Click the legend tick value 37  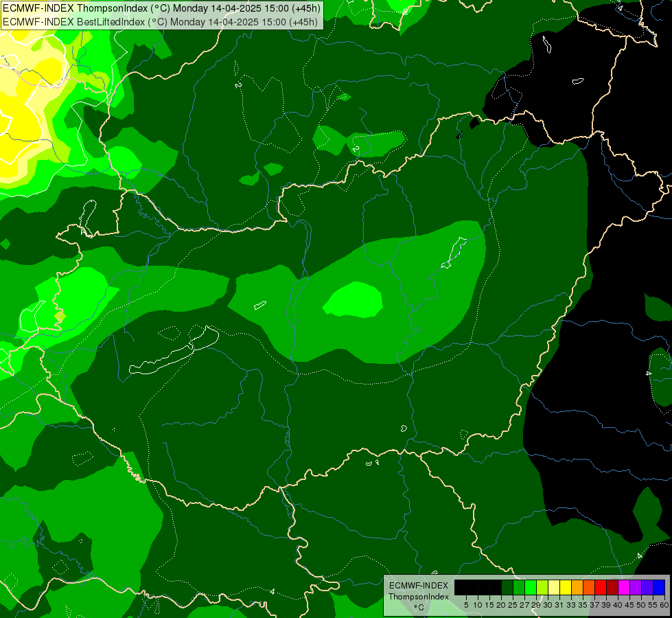[595, 605]
